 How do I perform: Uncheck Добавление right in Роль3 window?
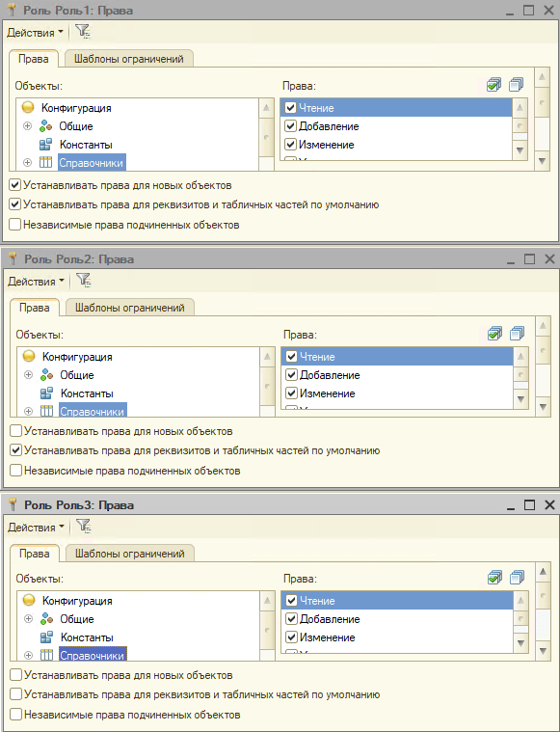click(291, 618)
